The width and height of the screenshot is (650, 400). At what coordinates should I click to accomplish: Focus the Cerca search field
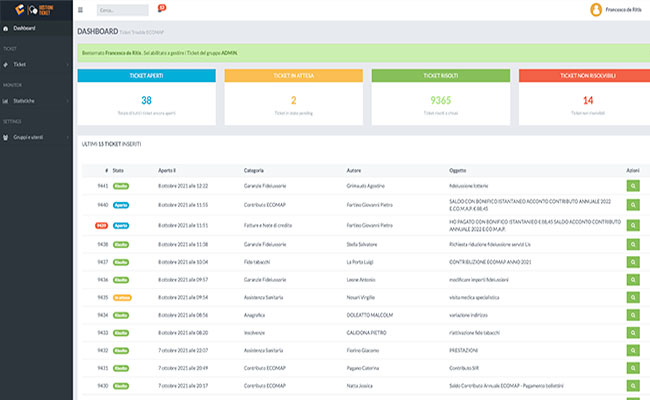122,10
